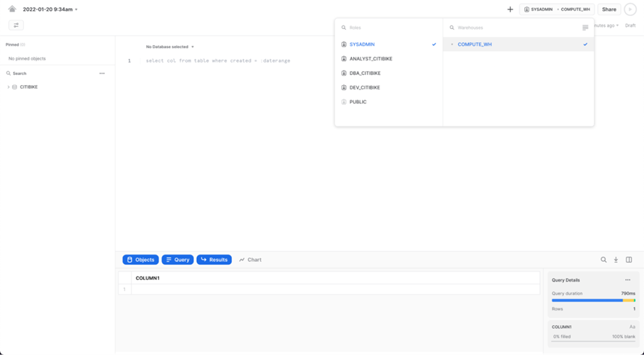Toggle the results side panel layout icon

coord(629,260)
